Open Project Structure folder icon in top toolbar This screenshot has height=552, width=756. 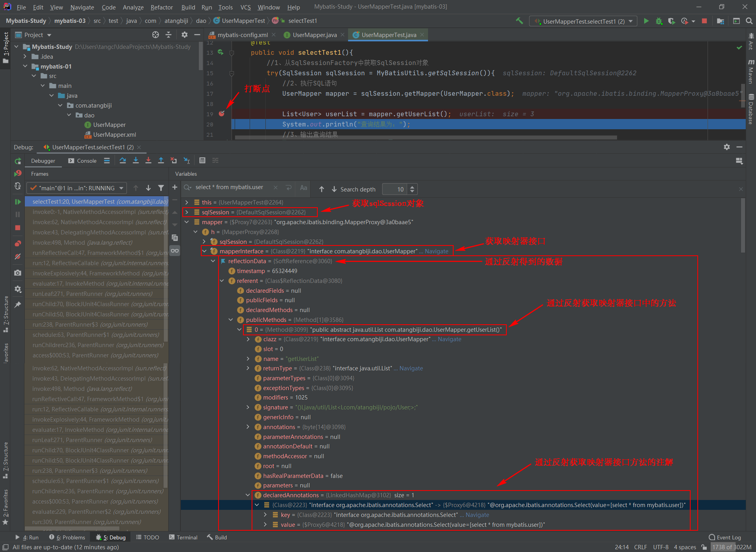point(721,21)
